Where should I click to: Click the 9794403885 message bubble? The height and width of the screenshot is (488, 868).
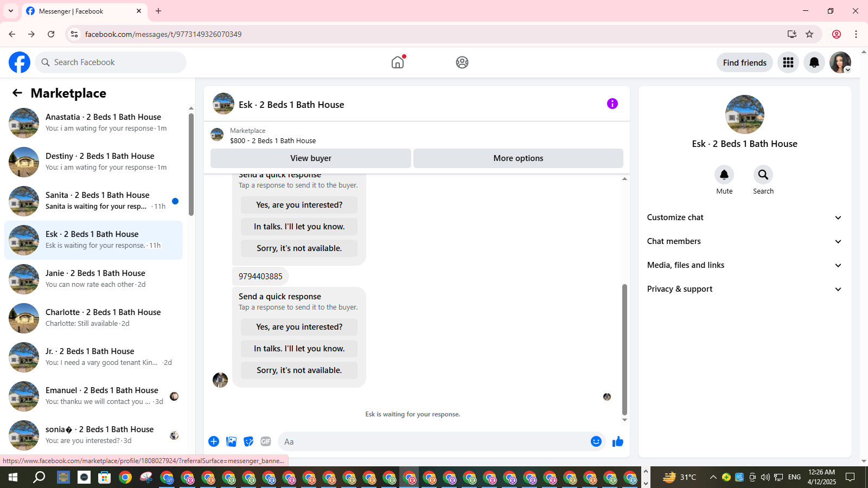tap(260, 276)
